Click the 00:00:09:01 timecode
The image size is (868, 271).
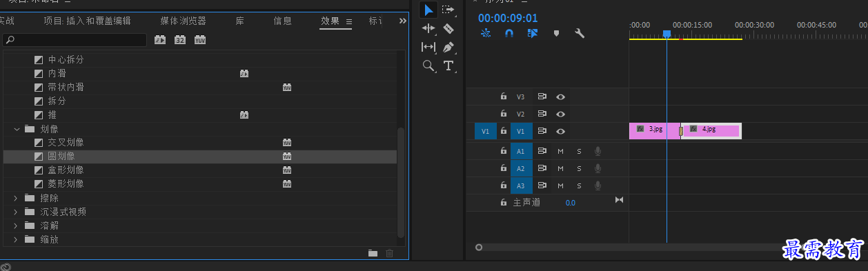coord(507,18)
